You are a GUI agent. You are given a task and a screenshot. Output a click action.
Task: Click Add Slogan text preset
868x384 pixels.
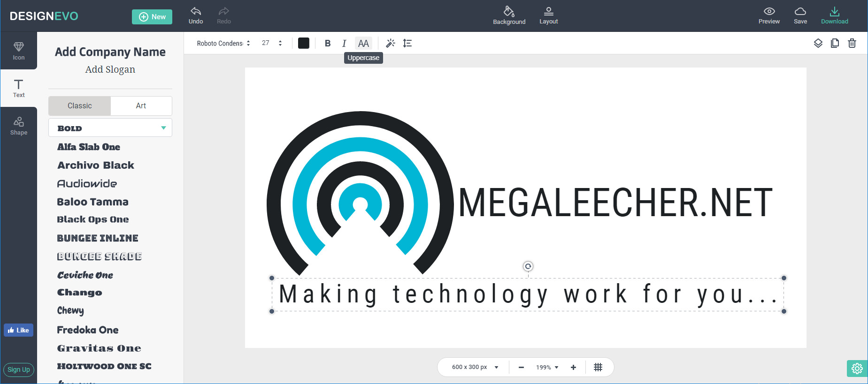pos(110,69)
